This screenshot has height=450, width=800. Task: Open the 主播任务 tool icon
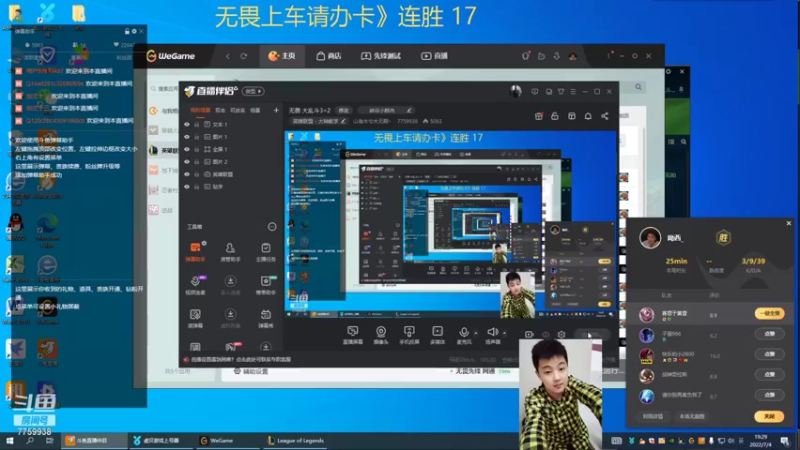[x=265, y=252]
